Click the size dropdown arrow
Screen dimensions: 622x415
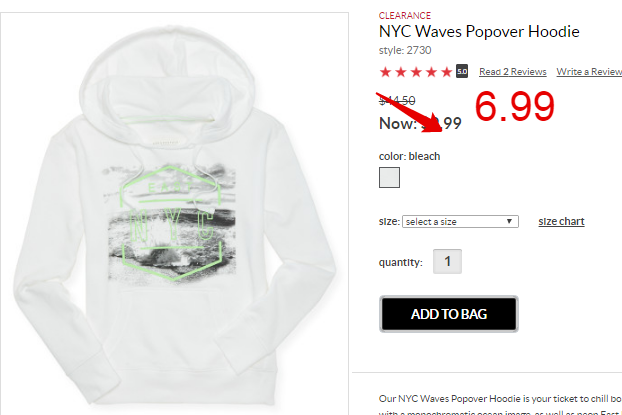pos(509,221)
